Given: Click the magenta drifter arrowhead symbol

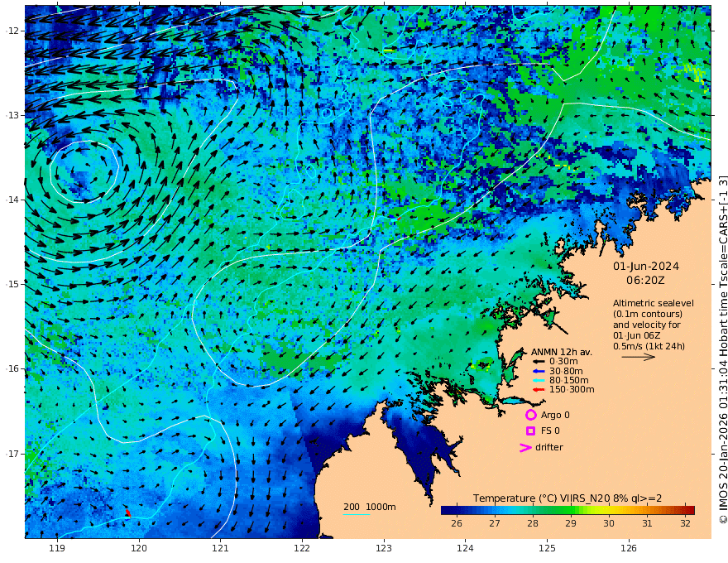Looking at the screenshot, I should [525, 447].
